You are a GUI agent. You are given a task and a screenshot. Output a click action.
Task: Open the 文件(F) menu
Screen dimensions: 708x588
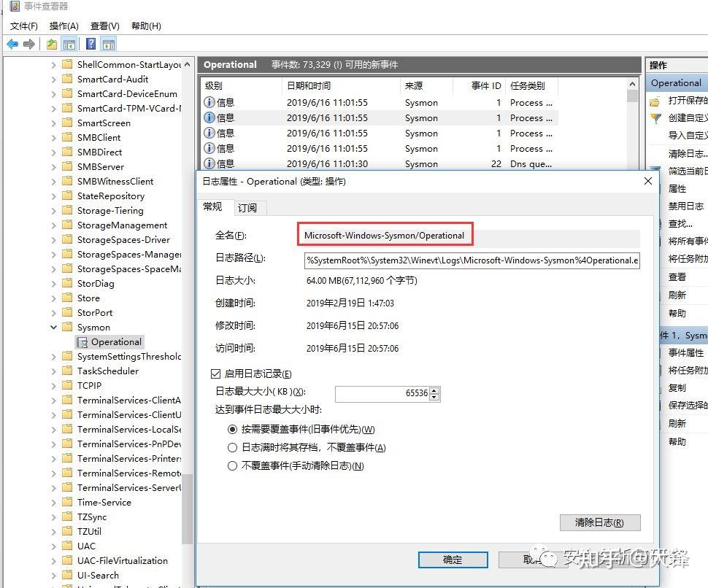[x=24, y=26]
